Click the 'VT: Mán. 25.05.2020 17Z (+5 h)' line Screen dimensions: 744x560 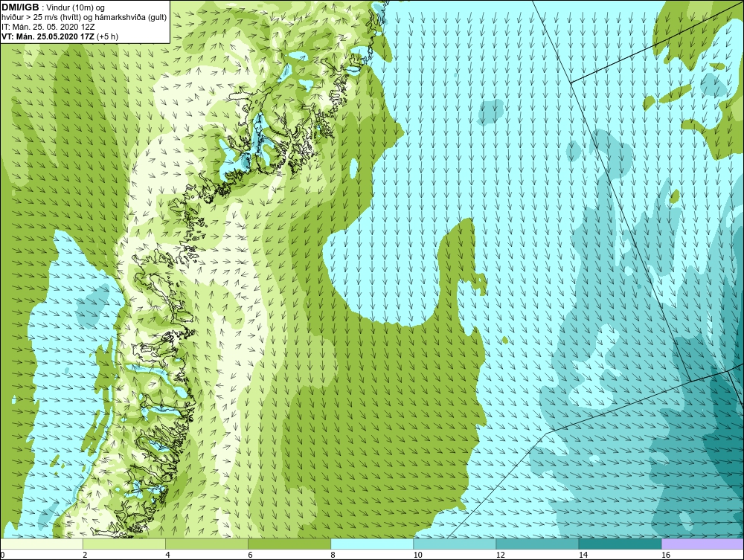(60, 36)
